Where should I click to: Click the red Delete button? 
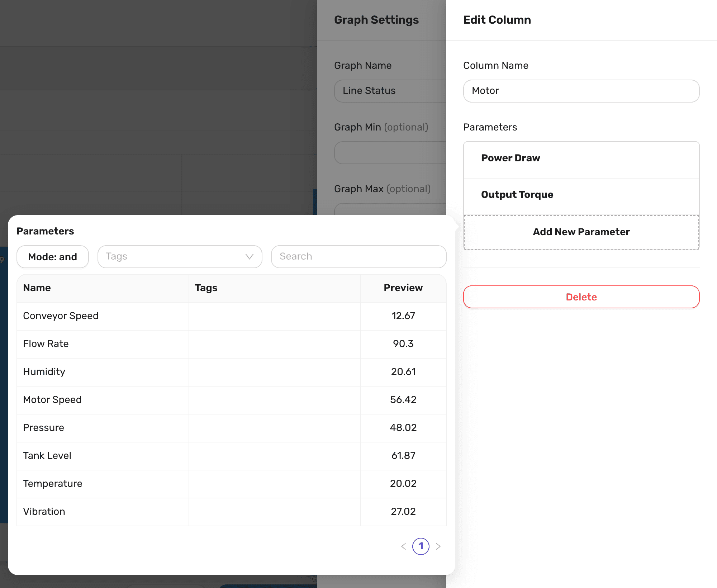pyautogui.click(x=581, y=297)
